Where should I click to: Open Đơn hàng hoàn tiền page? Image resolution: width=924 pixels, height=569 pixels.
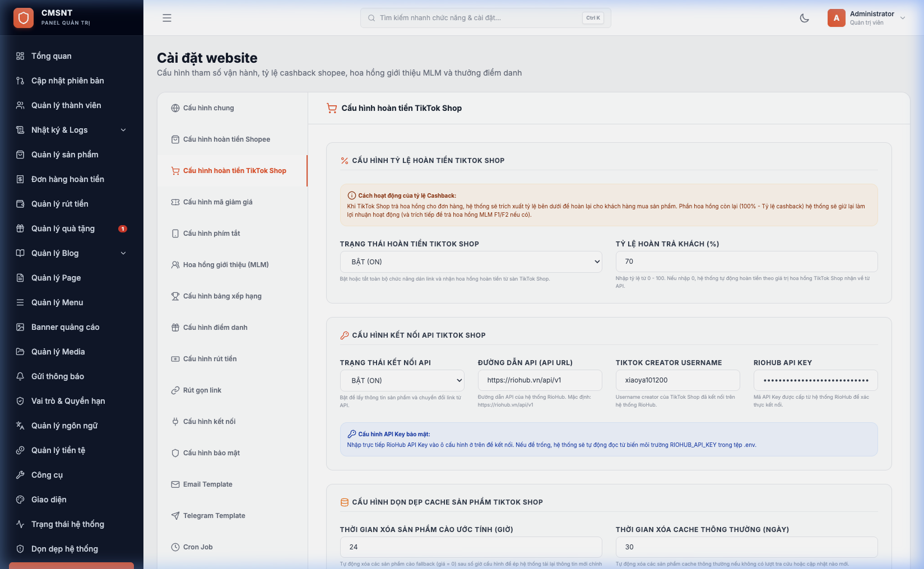pyautogui.click(x=72, y=179)
